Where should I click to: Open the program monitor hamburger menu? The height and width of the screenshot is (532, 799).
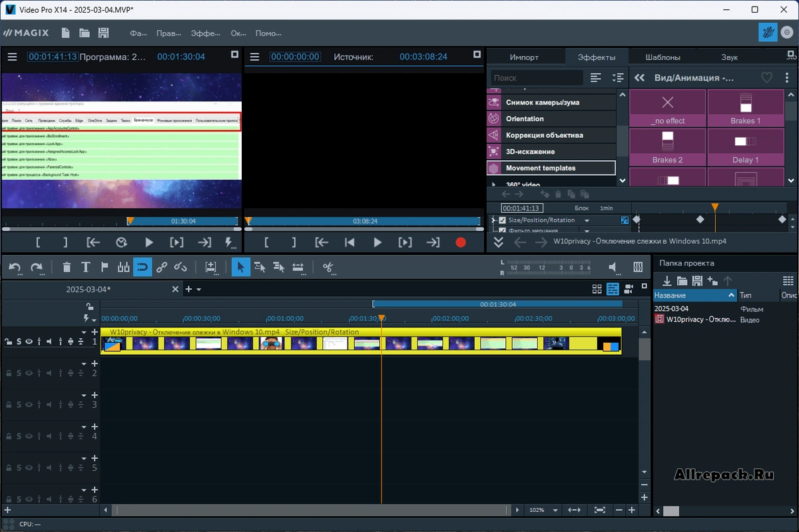point(12,57)
